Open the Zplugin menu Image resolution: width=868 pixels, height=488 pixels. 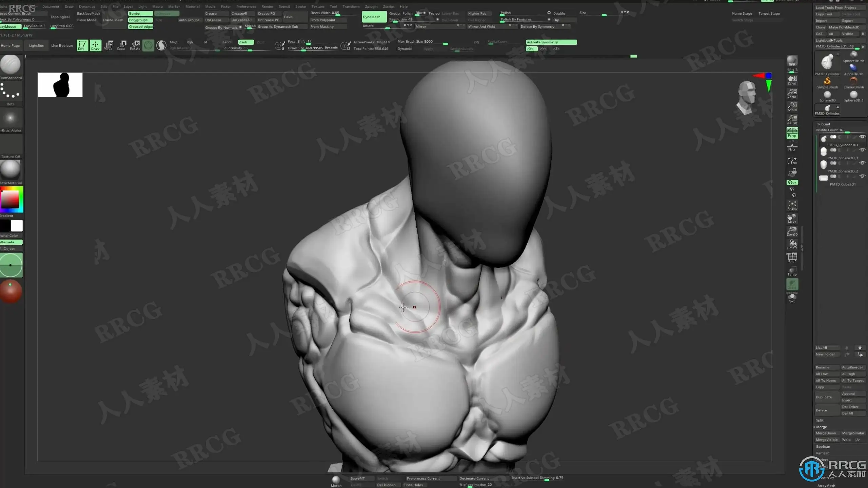coord(371,6)
